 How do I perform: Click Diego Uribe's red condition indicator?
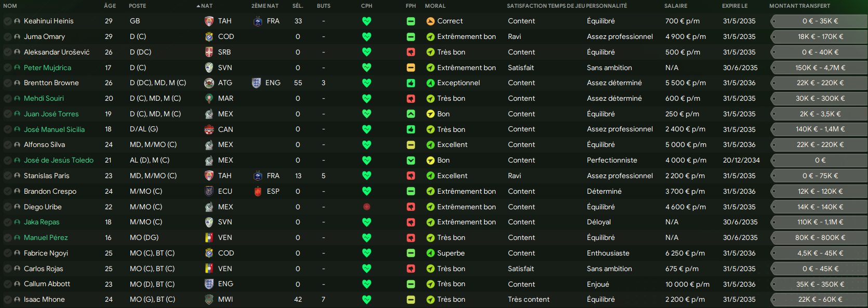coord(367,207)
